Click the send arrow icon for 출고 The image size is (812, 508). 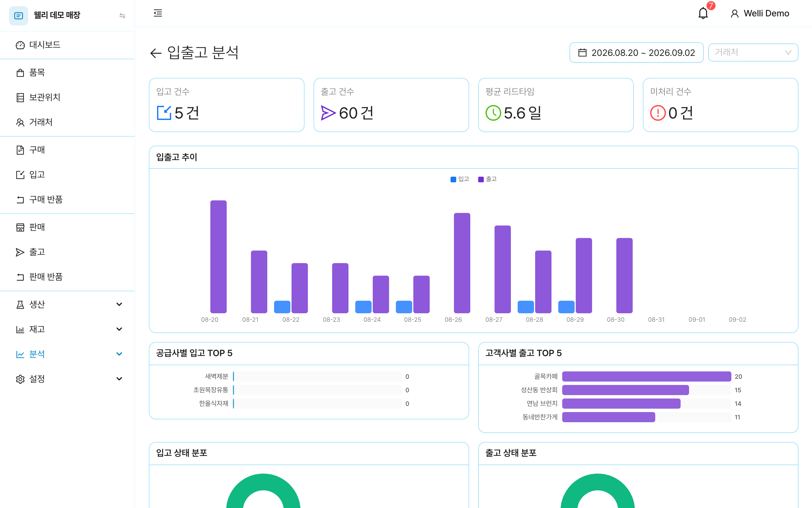click(x=20, y=252)
